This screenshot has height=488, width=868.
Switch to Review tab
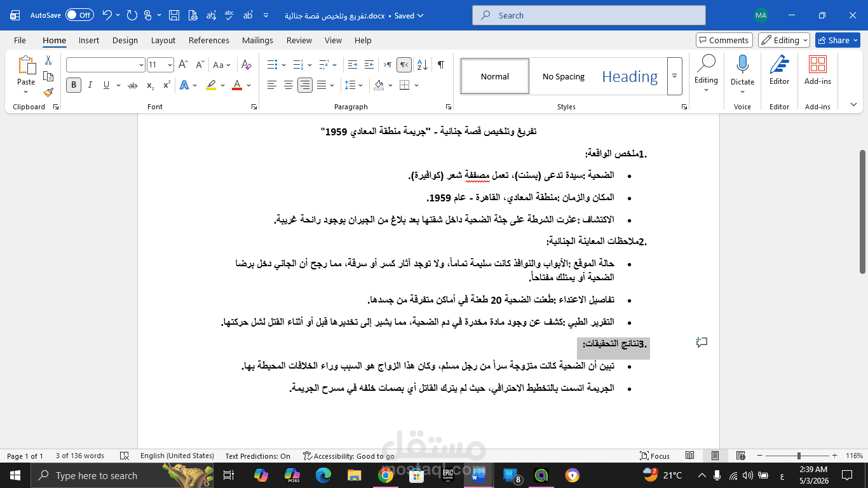pos(299,40)
